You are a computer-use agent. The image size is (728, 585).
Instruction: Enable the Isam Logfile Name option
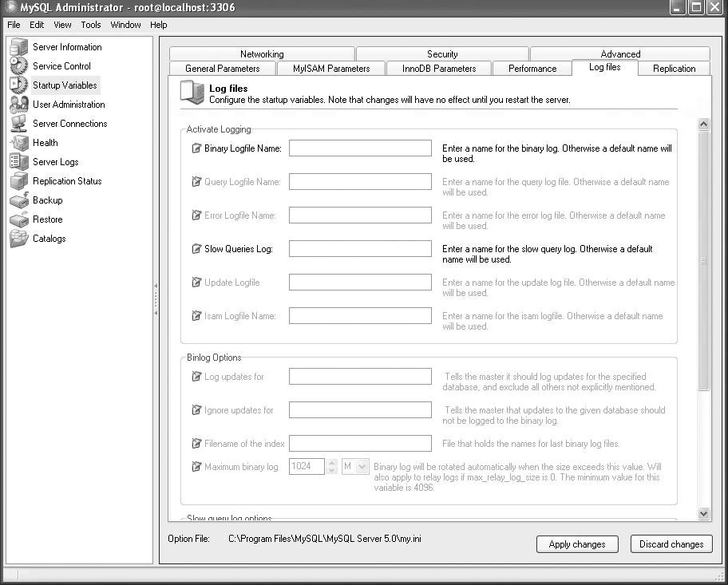point(196,316)
